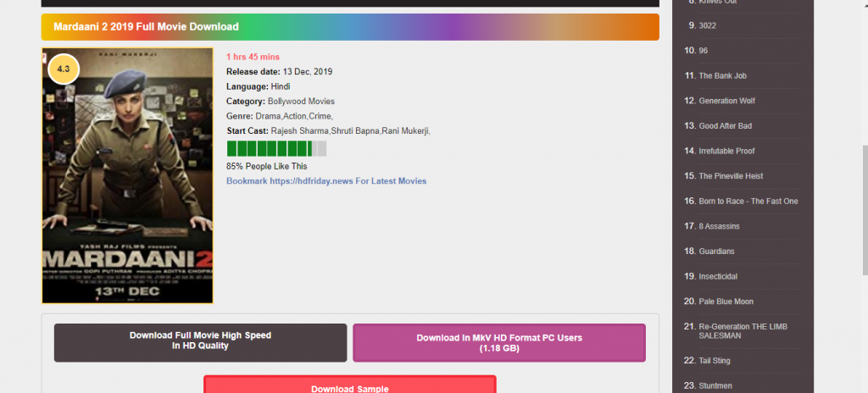Viewport: 868px width, 393px height.
Task: Select Stuntmen from the sidebar list
Action: click(715, 386)
